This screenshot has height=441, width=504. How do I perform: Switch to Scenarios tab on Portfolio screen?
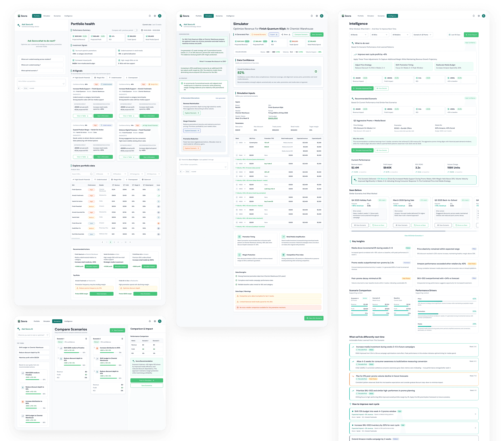57,16
